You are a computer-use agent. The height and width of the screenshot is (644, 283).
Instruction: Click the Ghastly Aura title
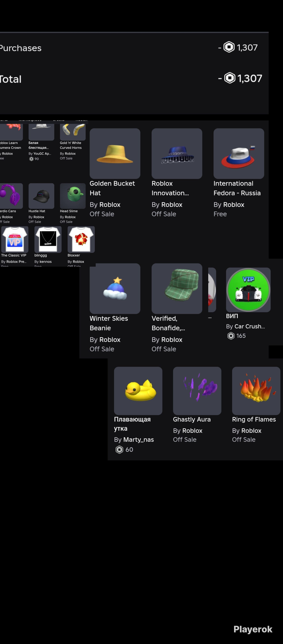(x=192, y=420)
